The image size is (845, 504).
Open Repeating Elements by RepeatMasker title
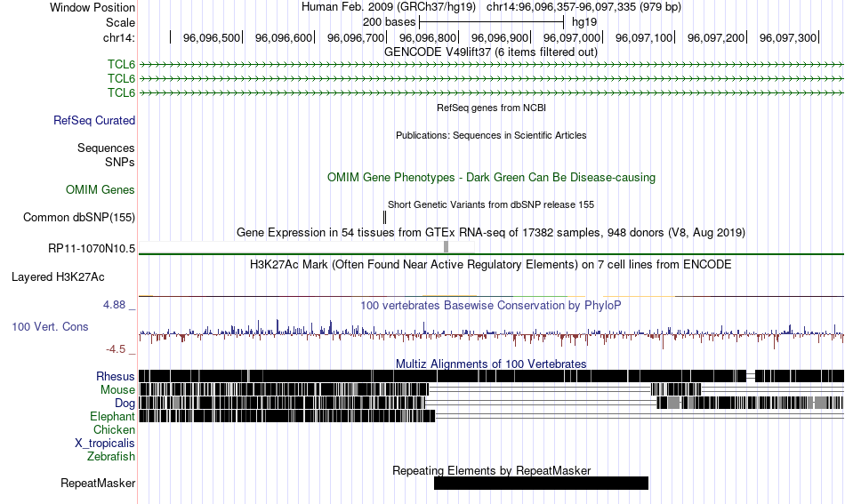tap(491, 470)
